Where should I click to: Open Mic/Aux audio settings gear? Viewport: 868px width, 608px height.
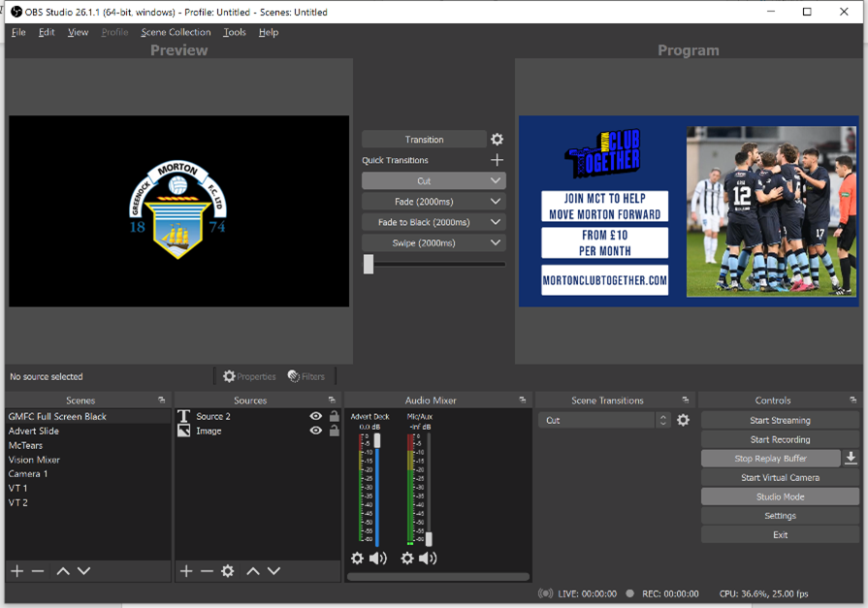click(x=407, y=559)
